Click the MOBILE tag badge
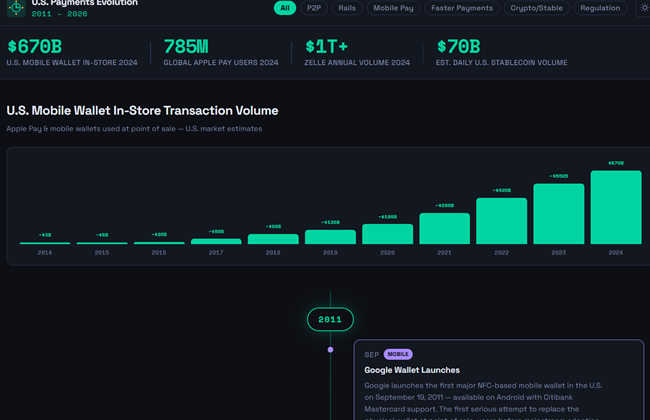Image resolution: width=650 pixels, height=420 pixels. click(398, 354)
